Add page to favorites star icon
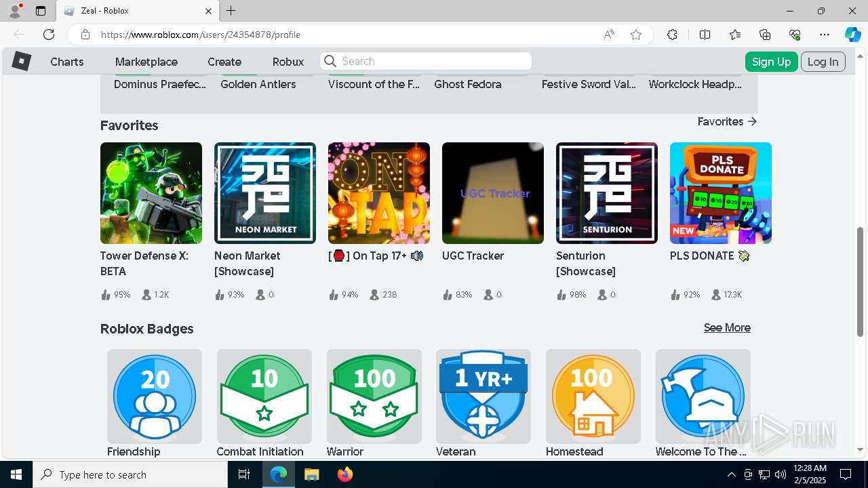Viewport: 868px width, 488px height. pos(636,35)
